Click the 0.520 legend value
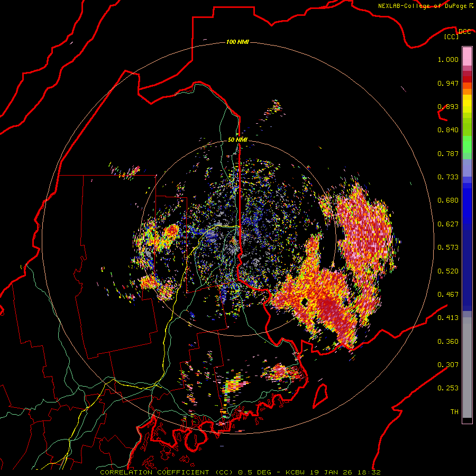 (x=448, y=271)
